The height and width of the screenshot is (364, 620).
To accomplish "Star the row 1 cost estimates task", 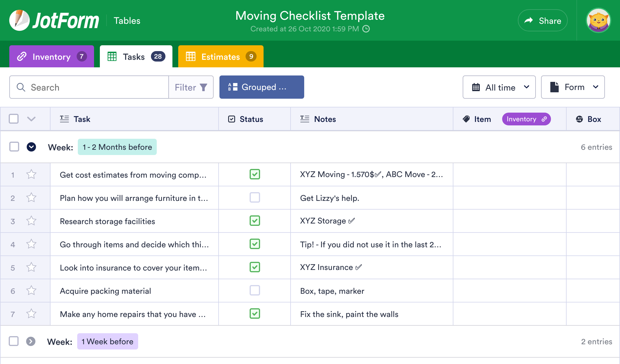I will pyautogui.click(x=31, y=174).
